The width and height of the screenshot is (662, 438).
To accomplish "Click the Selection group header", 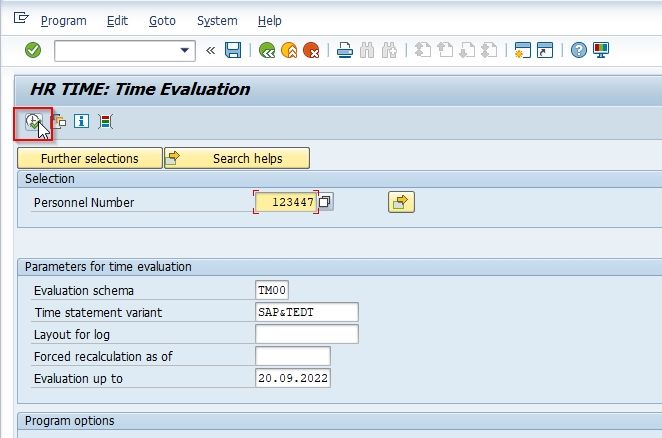I will coord(50,179).
